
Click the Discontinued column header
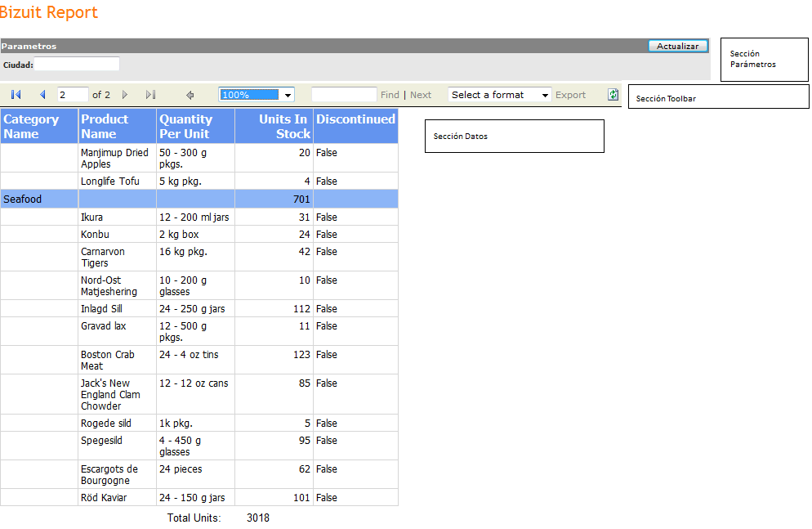point(355,119)
